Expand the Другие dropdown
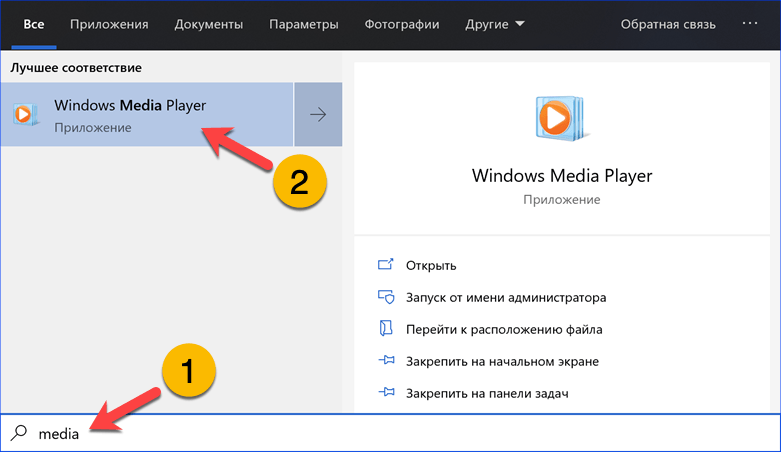This screenshot has height=452, width=781. [x=495, y=24]
